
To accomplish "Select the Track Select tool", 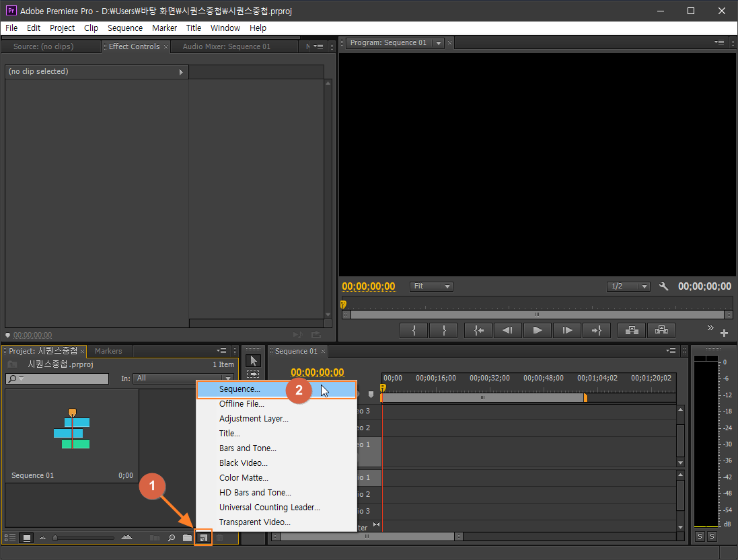I will (253, 374).
